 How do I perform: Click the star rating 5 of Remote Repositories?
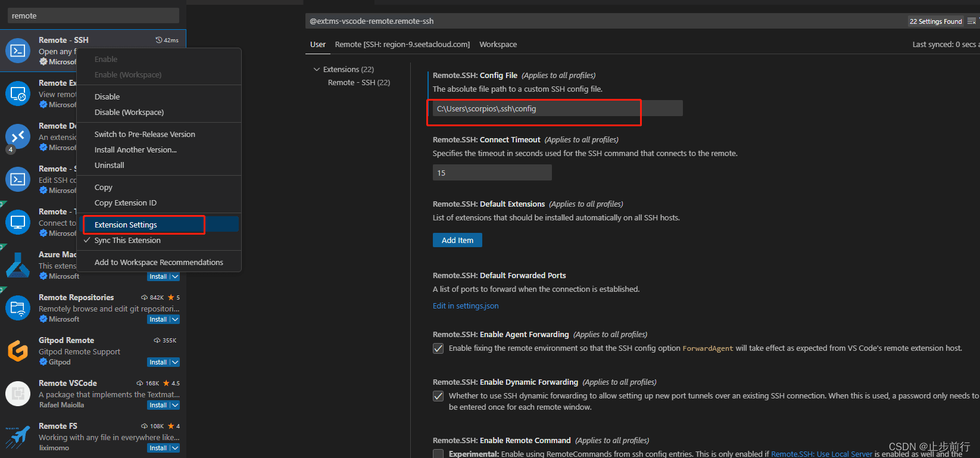point(174,297)
